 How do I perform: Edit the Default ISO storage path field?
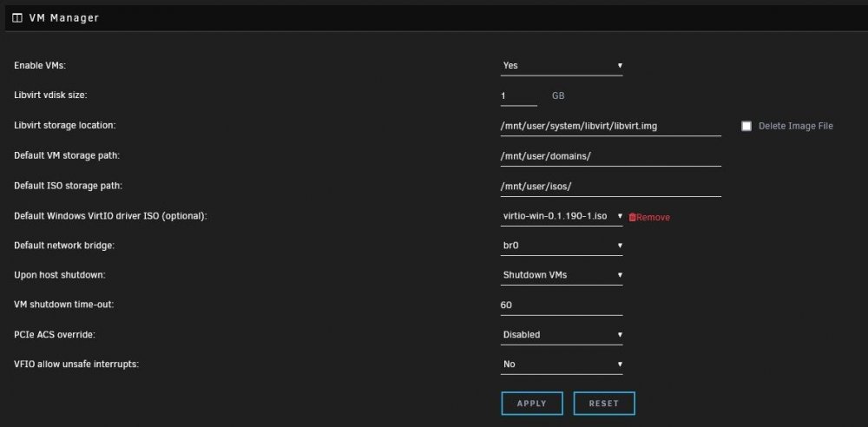(610, 186)
